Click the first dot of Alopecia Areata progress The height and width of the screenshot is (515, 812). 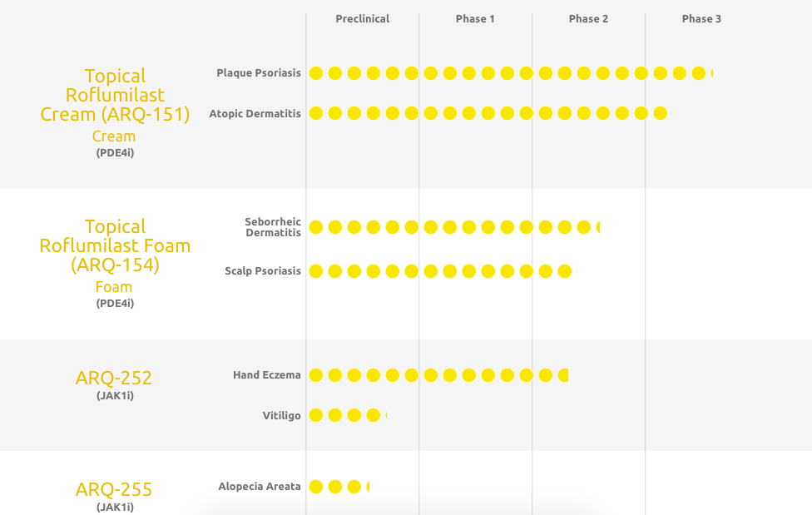point(316,487)
